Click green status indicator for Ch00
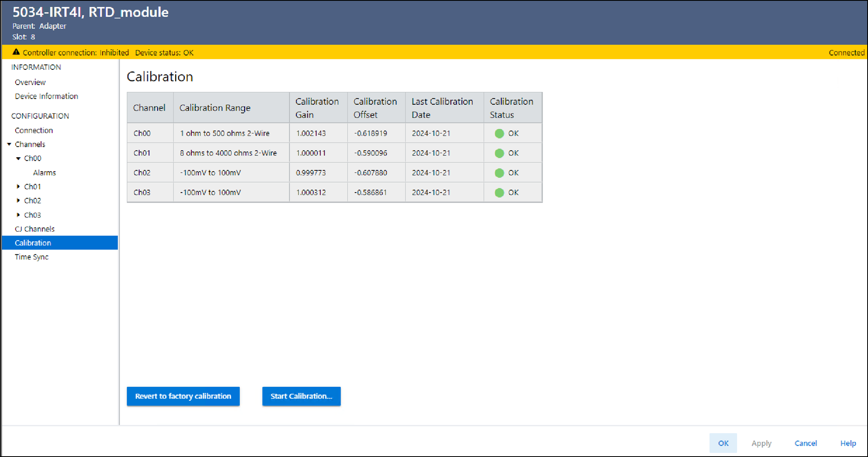868x457 pixels. 499,134
